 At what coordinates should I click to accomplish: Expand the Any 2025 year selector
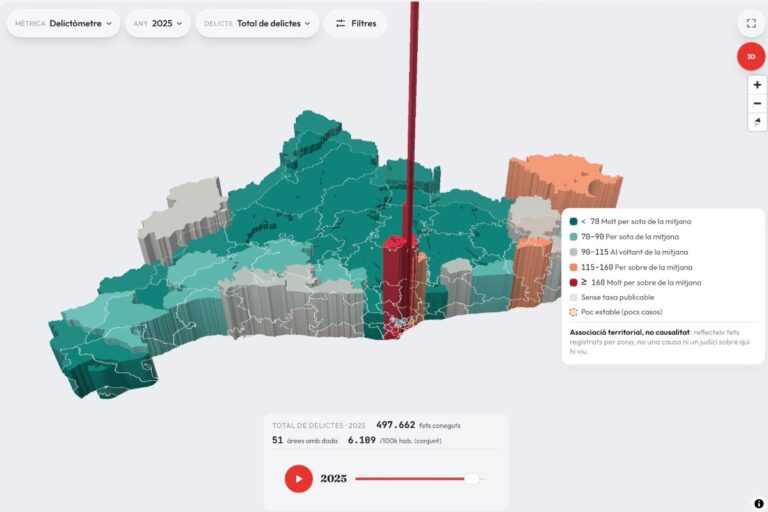(x=158, y=23)
